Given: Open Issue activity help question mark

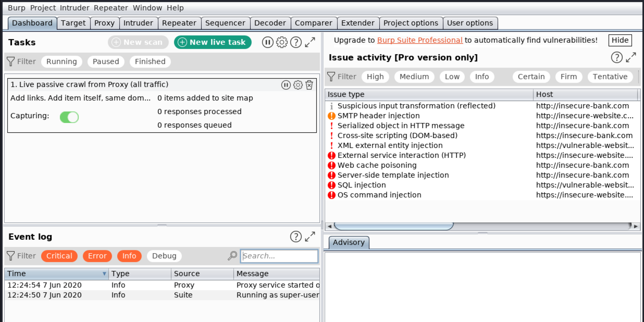Looking at the screenshot, I should tap(617, 58).
